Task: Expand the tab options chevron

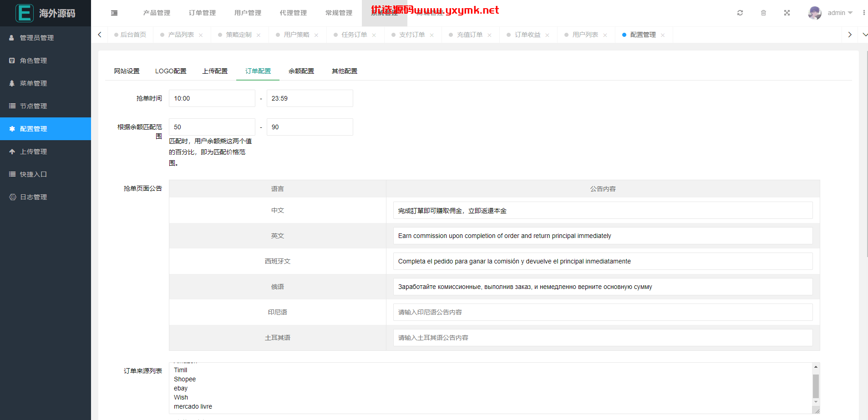Action: tap(865, 35)
